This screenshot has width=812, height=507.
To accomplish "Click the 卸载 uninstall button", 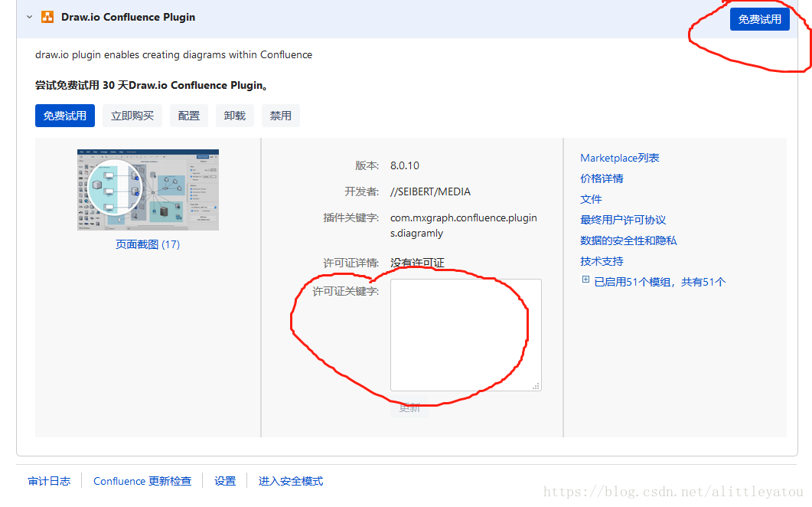I will [x=235, y=116].
